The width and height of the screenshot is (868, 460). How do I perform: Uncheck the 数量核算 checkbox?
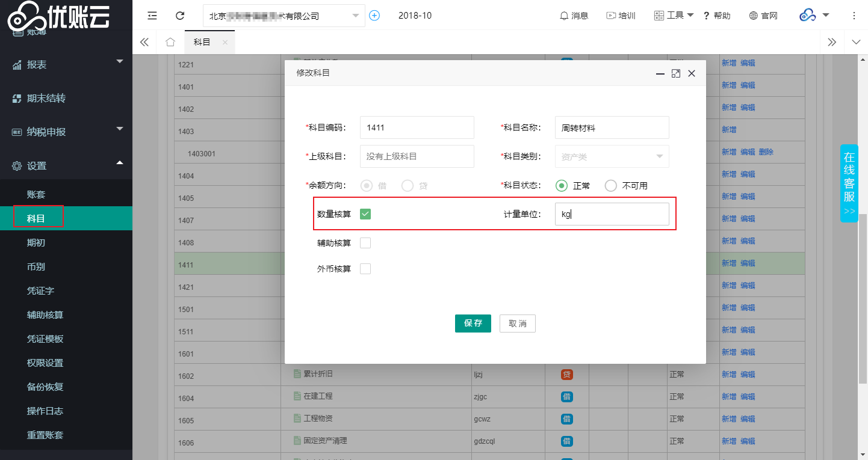pyautogui.click(x=365, y=213)
